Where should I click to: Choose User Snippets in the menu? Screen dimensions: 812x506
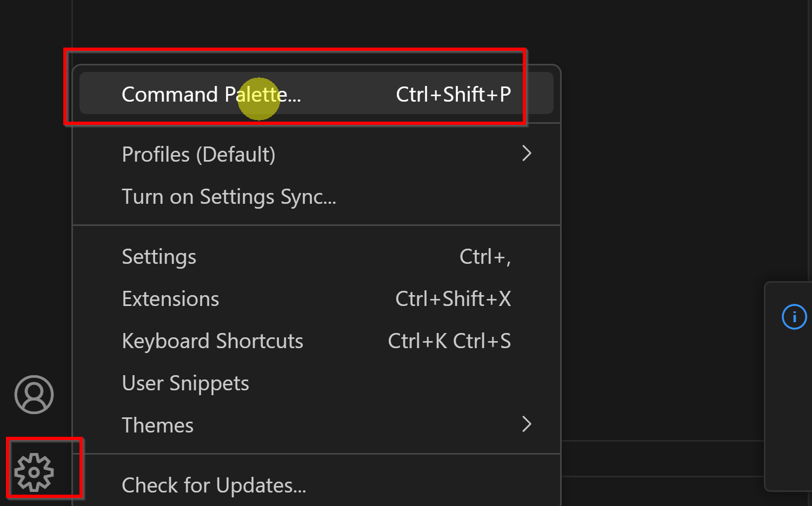pyautogui.click(x=185, y=383)
